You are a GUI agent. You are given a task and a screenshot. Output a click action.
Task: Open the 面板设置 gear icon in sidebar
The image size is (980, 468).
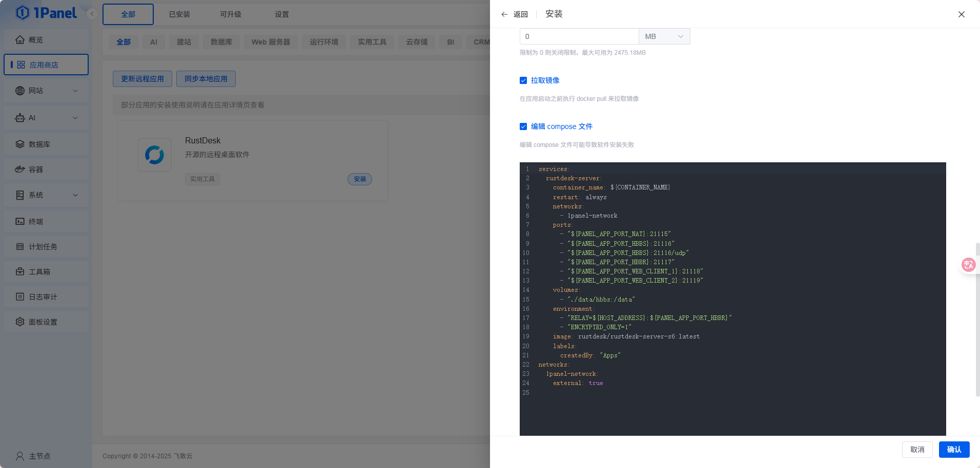click(20, 322)
